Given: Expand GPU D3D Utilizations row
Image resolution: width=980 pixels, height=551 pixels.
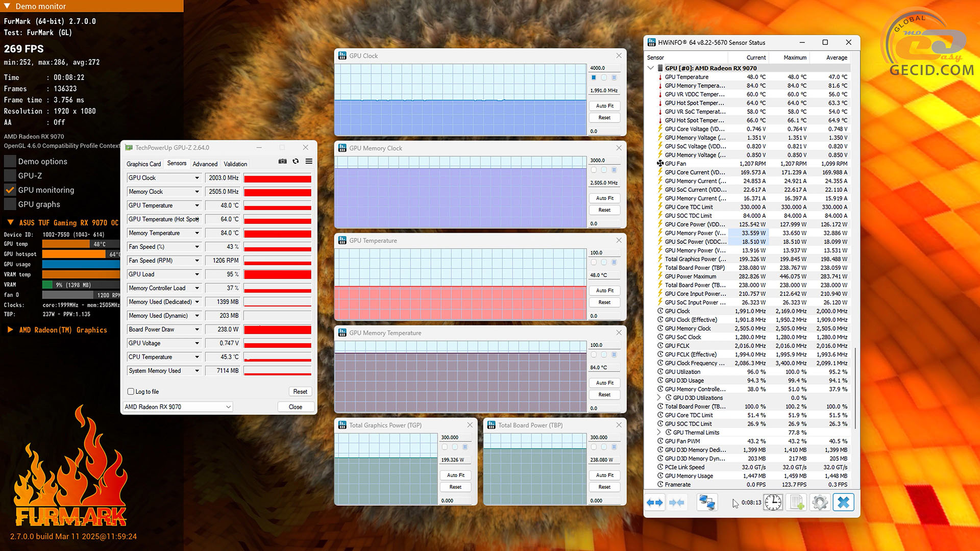Looking at the screenshot, I should [x=659, y=398].
